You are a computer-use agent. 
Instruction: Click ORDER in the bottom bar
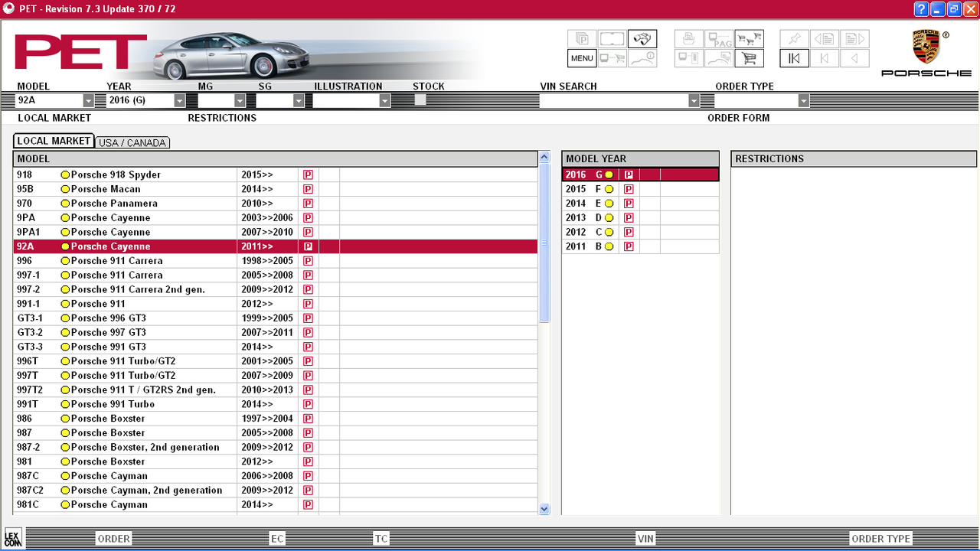(x=113, y=539)
